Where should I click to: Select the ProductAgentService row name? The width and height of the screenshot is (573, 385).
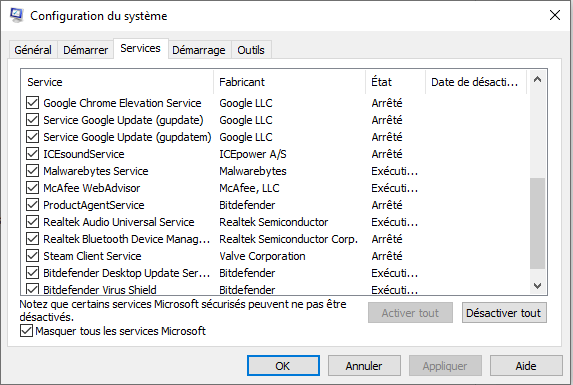click(x=94, y=205)
